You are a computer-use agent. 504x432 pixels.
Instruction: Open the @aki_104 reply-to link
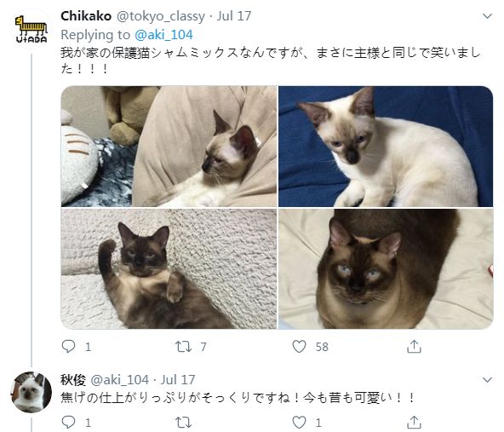[x=163, y=35]
